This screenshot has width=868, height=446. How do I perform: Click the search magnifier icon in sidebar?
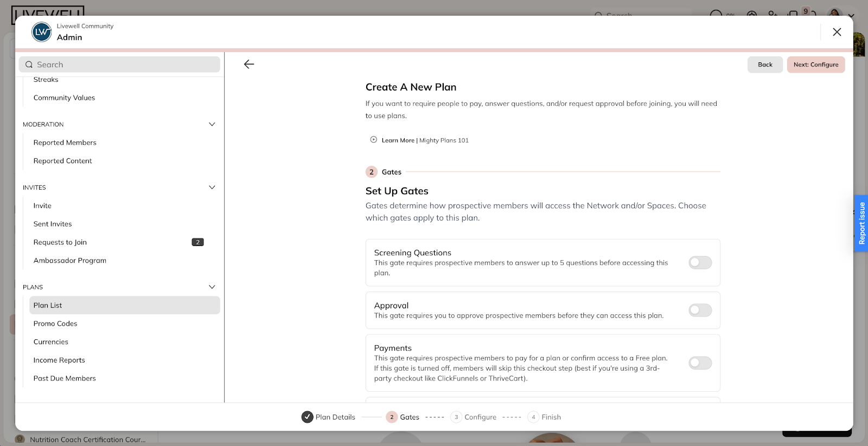[29, 64]
